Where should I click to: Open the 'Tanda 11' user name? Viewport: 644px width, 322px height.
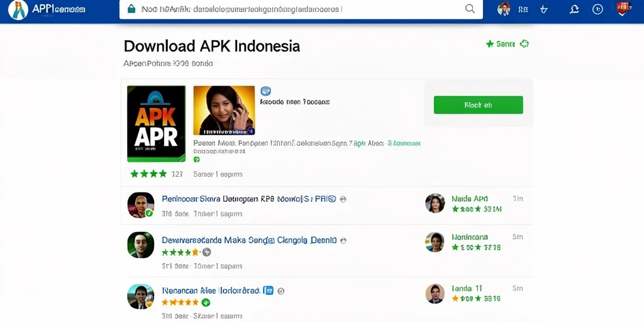pos(467,288)
